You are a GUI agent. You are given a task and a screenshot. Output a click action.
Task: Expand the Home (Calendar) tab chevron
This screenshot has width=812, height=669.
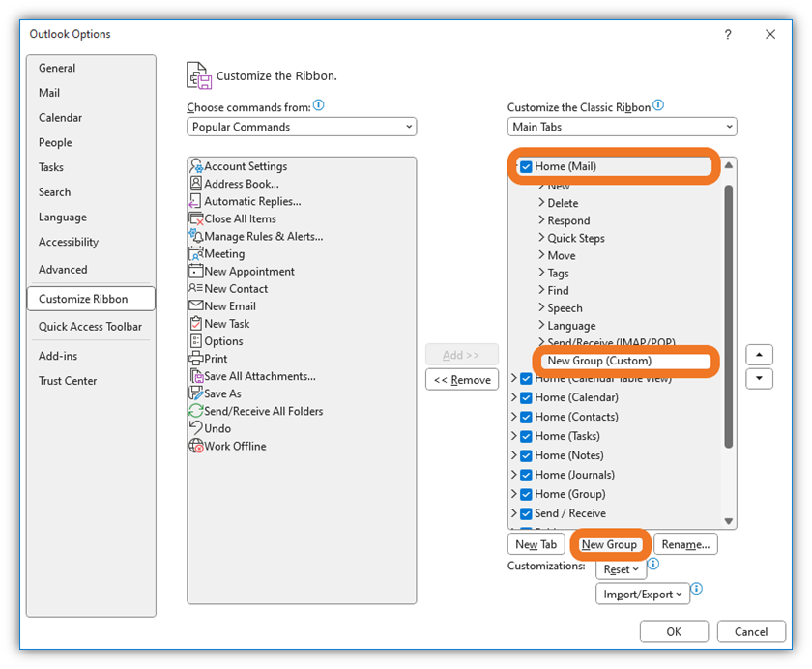click(513, 397)
